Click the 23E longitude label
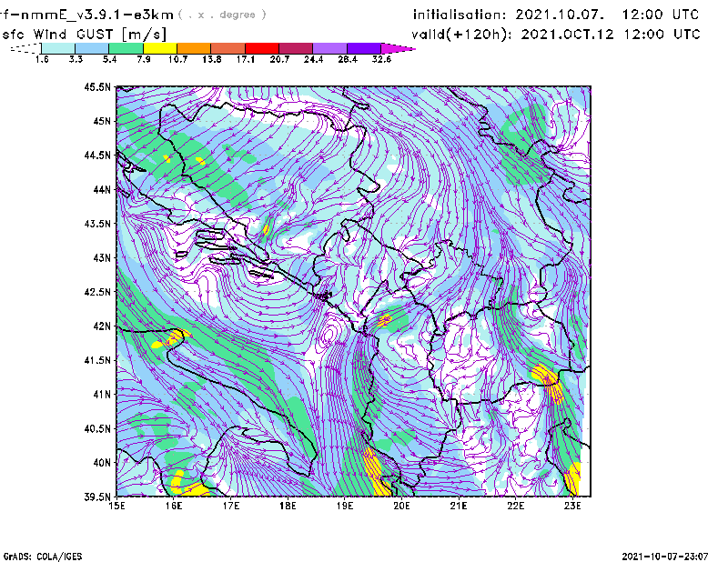This screenshot has height=562, width=728. (572, 506)
